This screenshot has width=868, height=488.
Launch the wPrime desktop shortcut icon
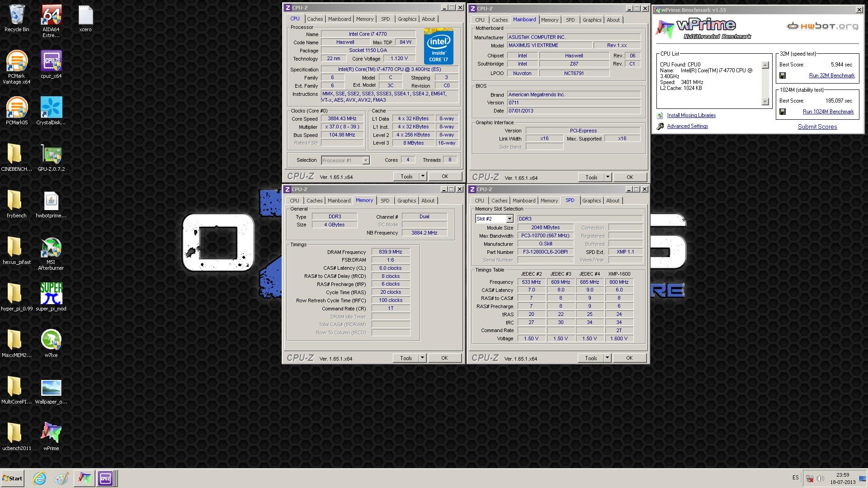point(51,436)
